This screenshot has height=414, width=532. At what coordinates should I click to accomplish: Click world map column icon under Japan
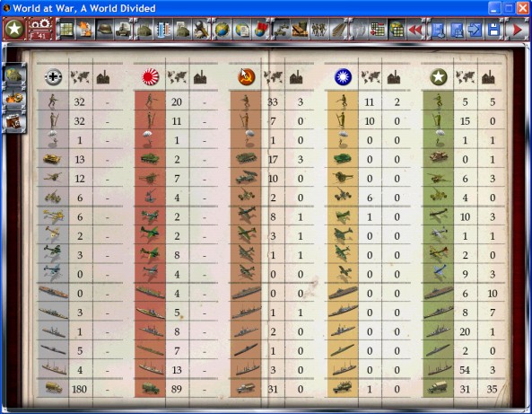177,77
